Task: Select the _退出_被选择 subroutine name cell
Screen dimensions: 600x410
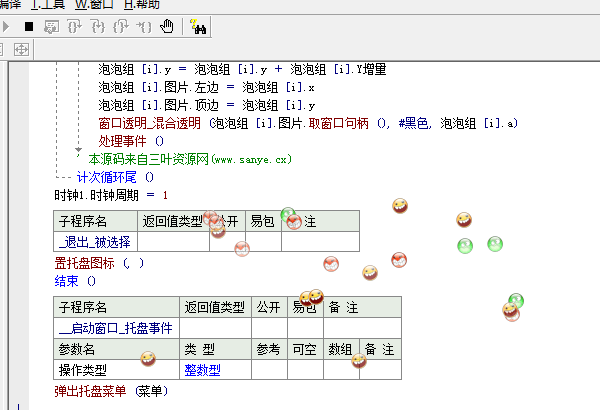Action: (94, 241)
